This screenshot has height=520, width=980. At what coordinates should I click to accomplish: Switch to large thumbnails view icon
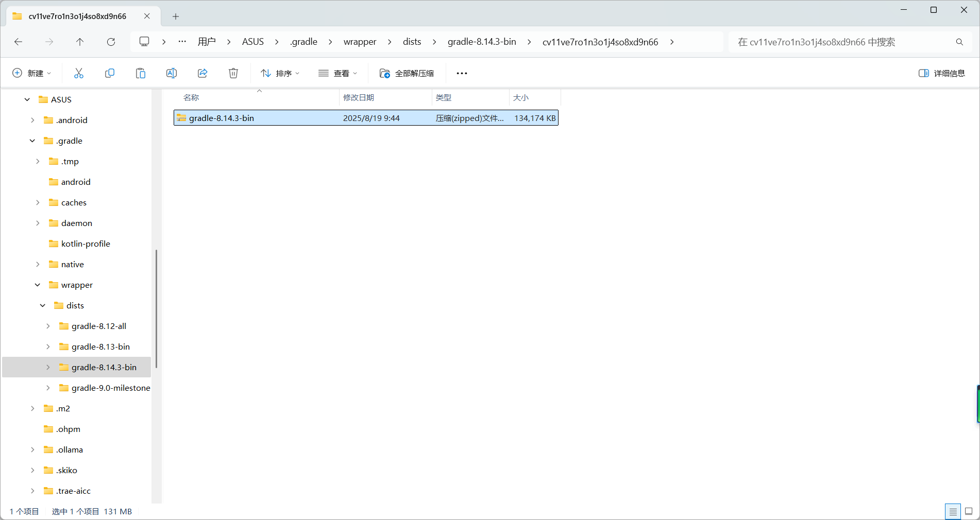[969, 511]
